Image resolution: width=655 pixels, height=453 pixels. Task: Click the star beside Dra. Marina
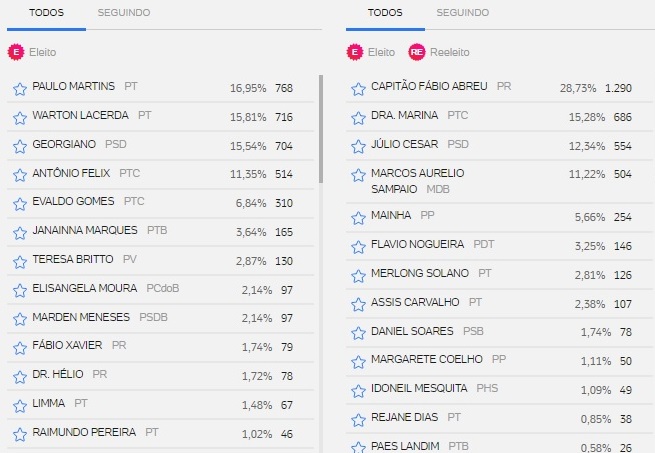(x=358, y=118)
